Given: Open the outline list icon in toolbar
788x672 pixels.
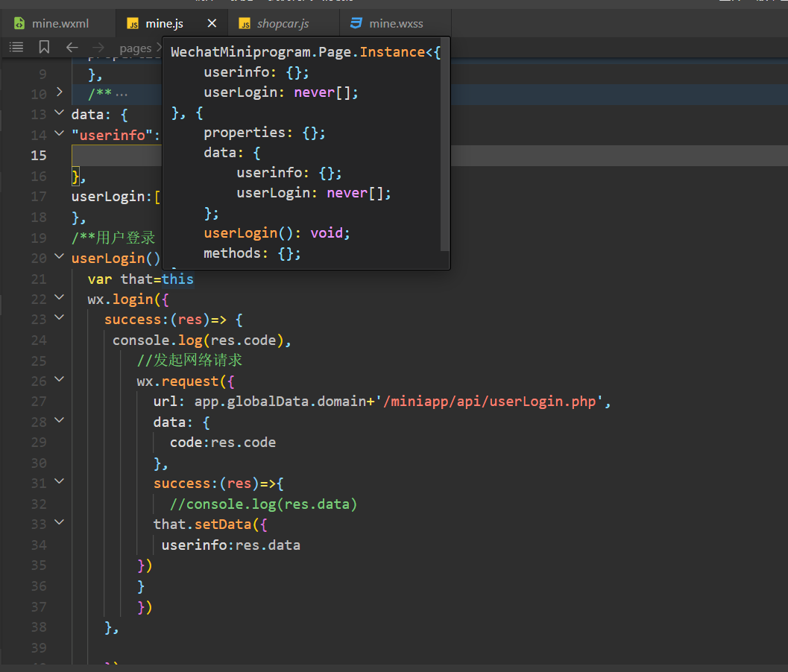Looking at the screenshot, I should pos(16,47).
